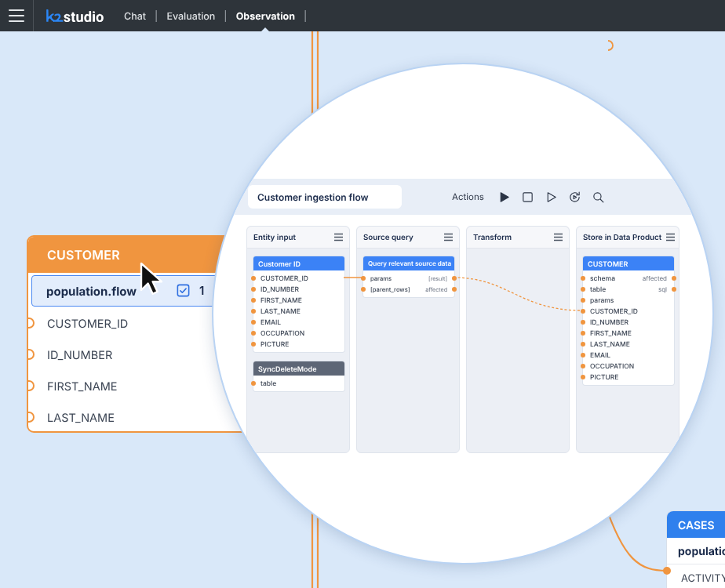
Task: Open the Observation tab
Action: coord(265,16)
